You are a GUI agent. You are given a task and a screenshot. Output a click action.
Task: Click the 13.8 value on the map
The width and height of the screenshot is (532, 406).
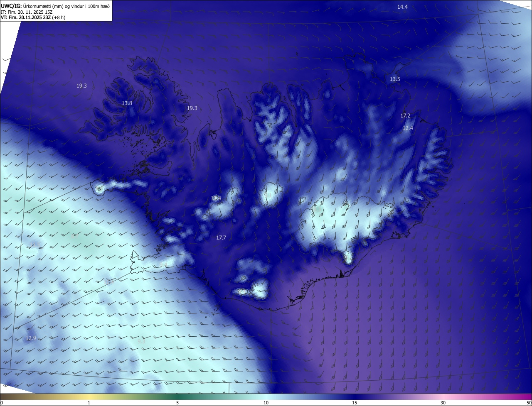pyautogui.click(x=127, y=103)
